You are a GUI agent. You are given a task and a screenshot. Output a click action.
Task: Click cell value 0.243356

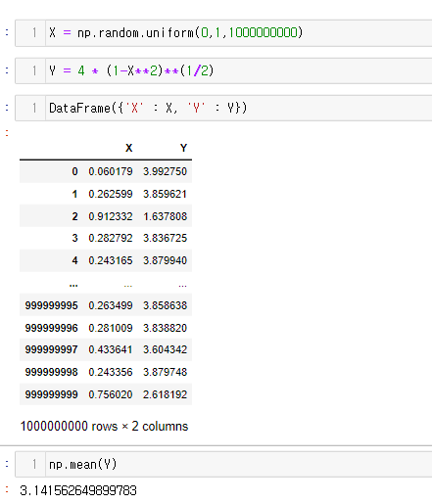click(111, 372)
